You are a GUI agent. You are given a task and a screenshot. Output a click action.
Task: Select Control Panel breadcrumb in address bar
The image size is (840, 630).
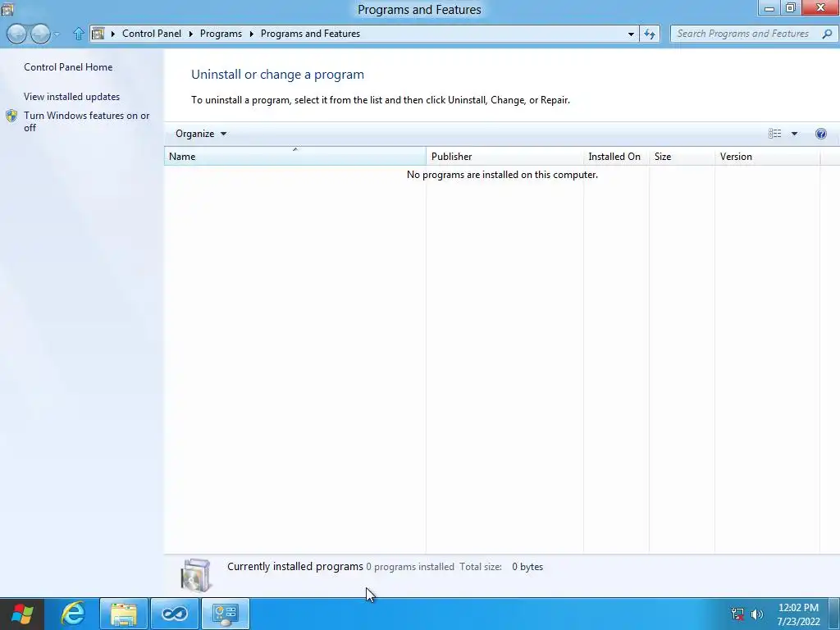152,34
